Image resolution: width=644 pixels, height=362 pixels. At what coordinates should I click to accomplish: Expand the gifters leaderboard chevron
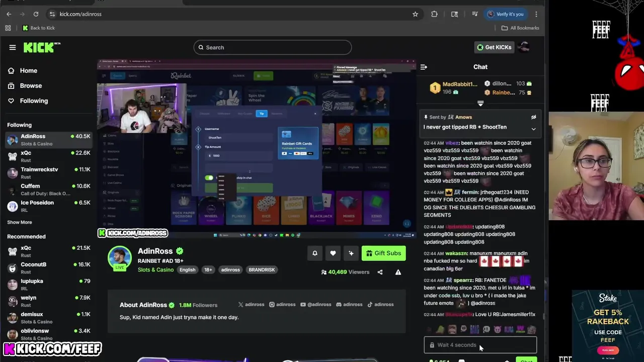tap(480, 104)
